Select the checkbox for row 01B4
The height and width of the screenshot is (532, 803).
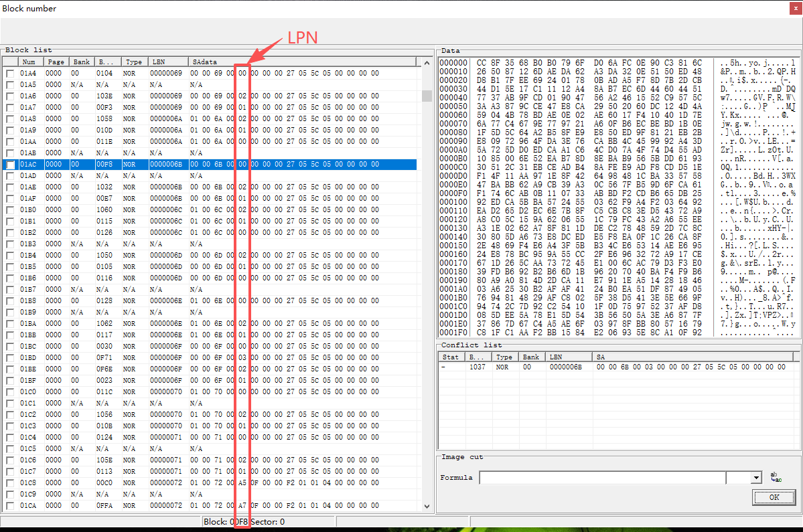(x=10, y=255)
